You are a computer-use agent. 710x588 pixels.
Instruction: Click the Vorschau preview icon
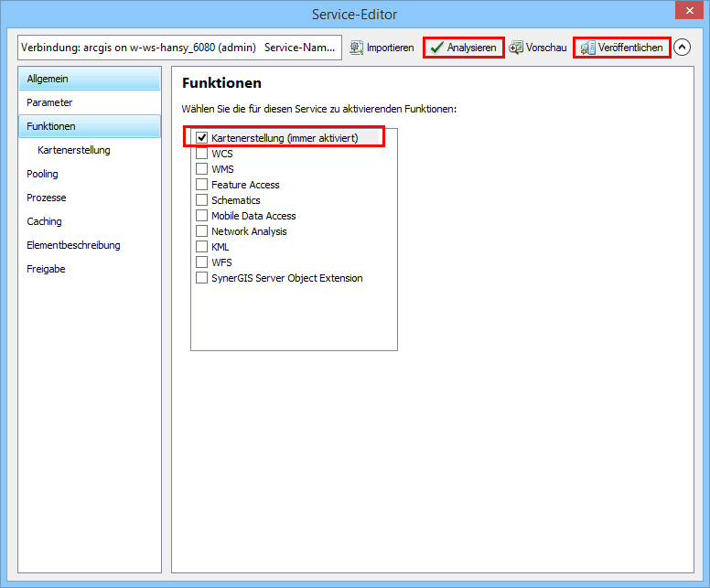[x=516, y=48]
